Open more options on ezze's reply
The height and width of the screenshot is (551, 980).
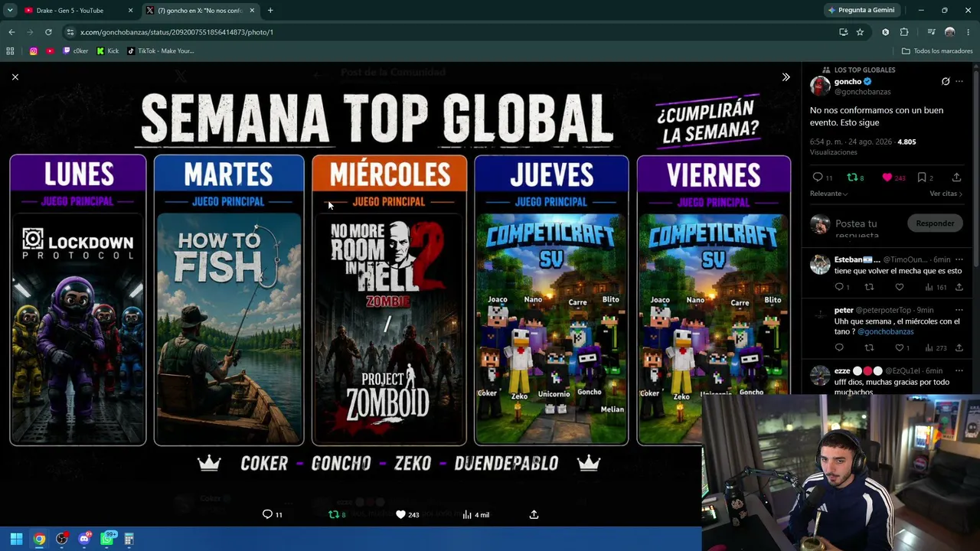(x=959, y=370)
